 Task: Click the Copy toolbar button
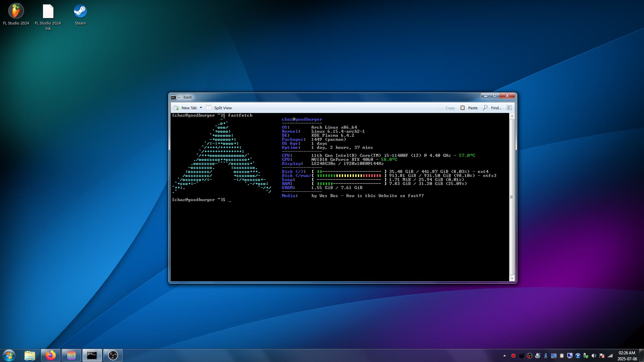(x=447, y=108)
